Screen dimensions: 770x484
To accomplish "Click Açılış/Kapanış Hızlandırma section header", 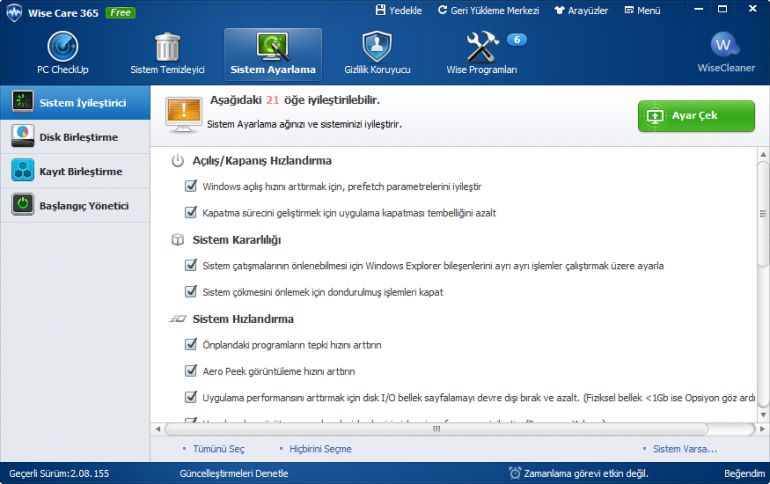I will click(262, 161).
